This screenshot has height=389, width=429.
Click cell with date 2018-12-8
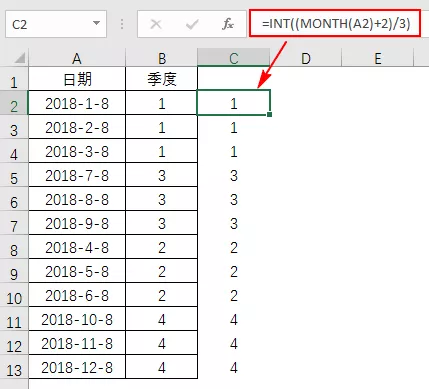coord(77,367)
